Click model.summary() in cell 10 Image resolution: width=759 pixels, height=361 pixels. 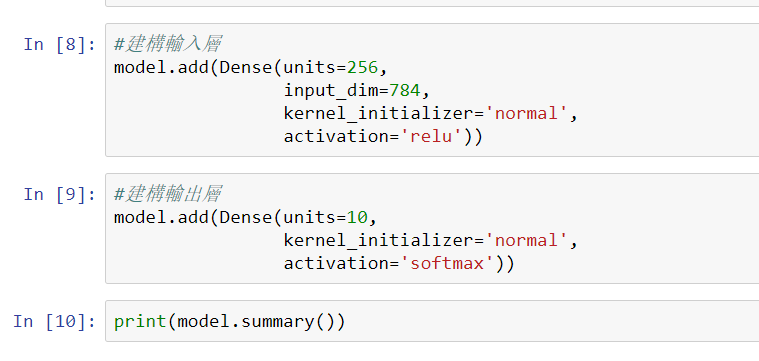pyautogui.click(x=256, y=321)
